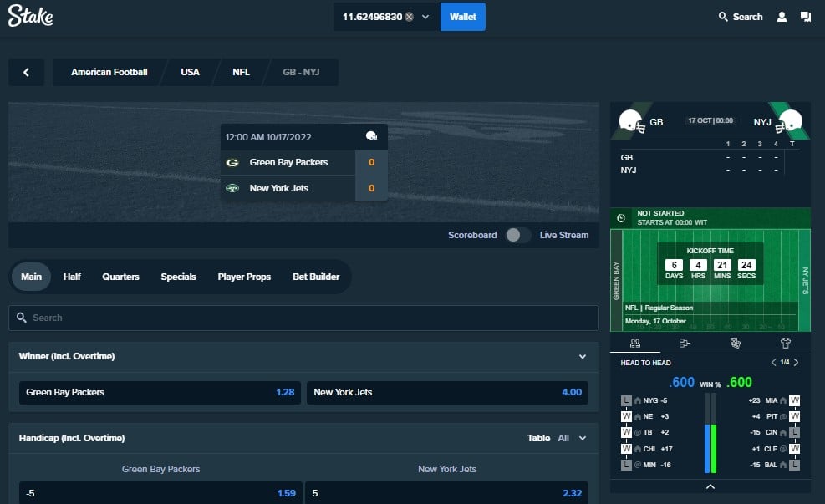The height and width of the screenshot is (504, 825).
Task: Click the green win percentage bar
Action: [714, 449]
